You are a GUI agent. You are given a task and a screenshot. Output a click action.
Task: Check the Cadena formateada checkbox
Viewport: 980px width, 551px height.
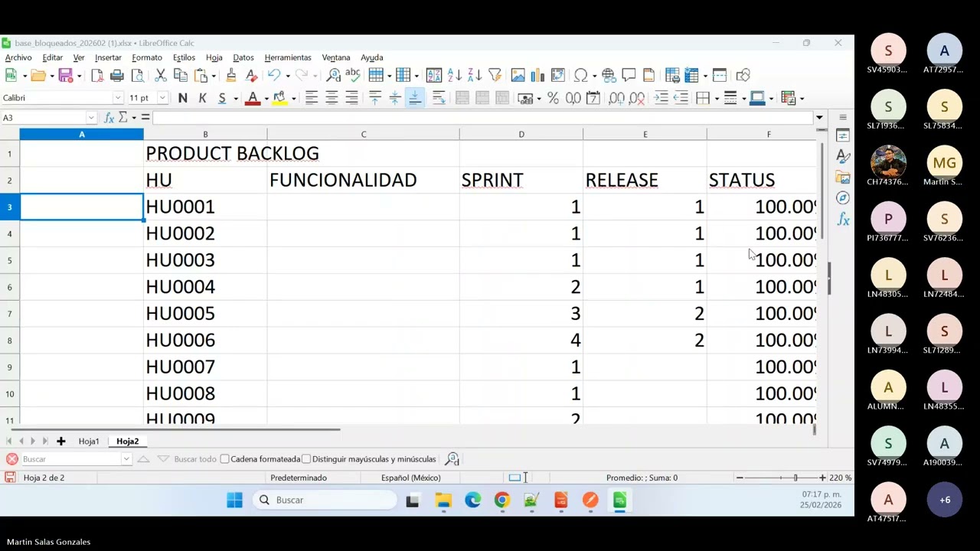(224, 459)
